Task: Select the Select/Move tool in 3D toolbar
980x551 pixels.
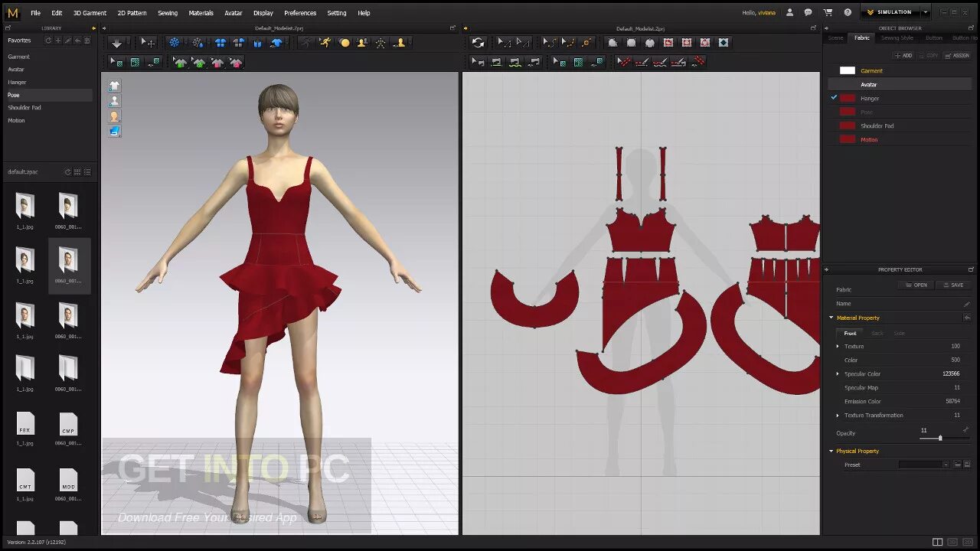Action: coord(149,42)
